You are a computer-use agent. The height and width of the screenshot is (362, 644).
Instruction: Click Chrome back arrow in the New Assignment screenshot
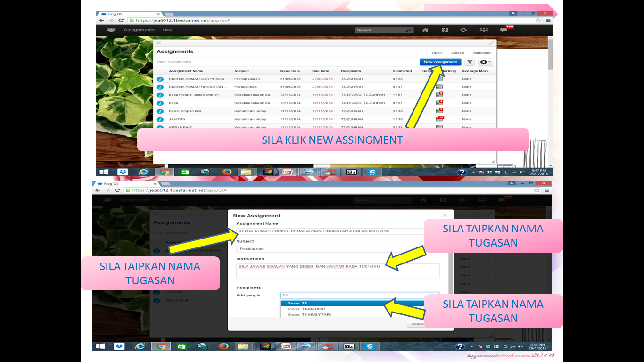[98, 190]
